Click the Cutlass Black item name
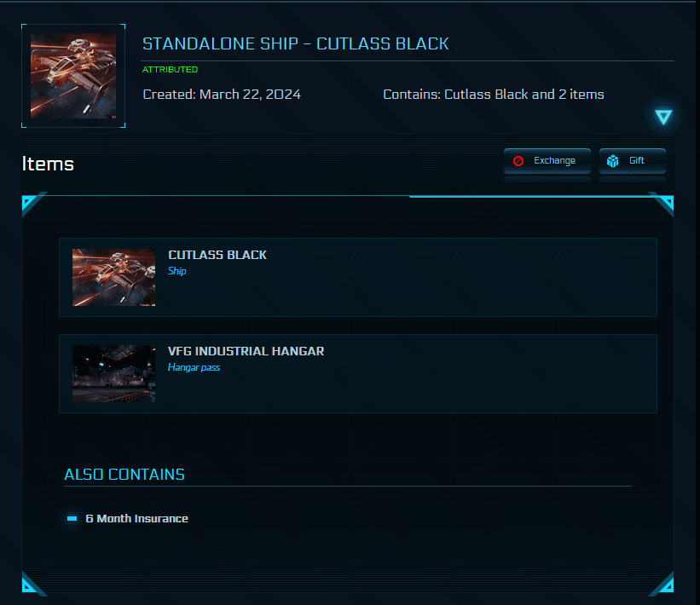700x605 pixels. (x=217, y=255)
